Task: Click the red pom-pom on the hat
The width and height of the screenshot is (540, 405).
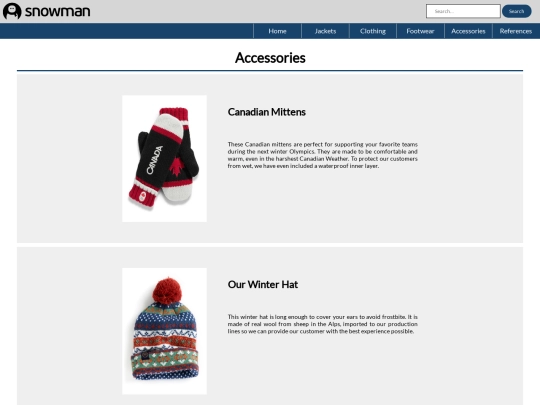Action: click(x=167, y=291)
